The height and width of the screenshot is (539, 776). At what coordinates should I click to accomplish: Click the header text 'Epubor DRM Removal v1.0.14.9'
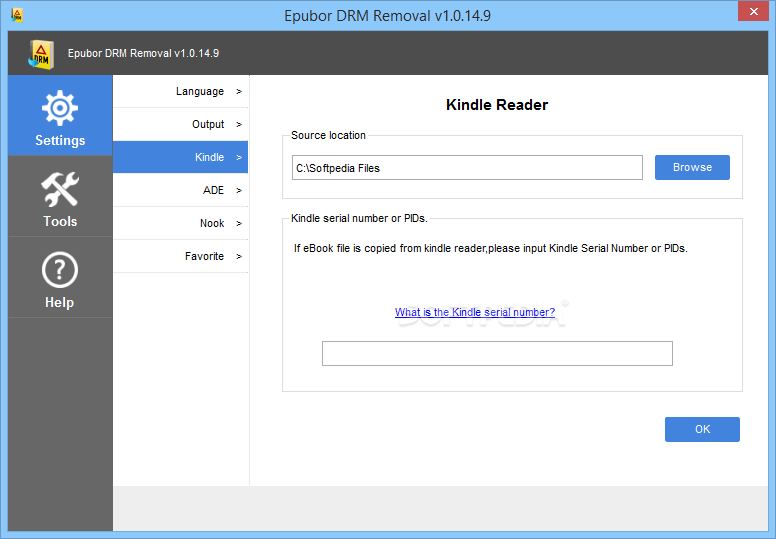(144, 53)
